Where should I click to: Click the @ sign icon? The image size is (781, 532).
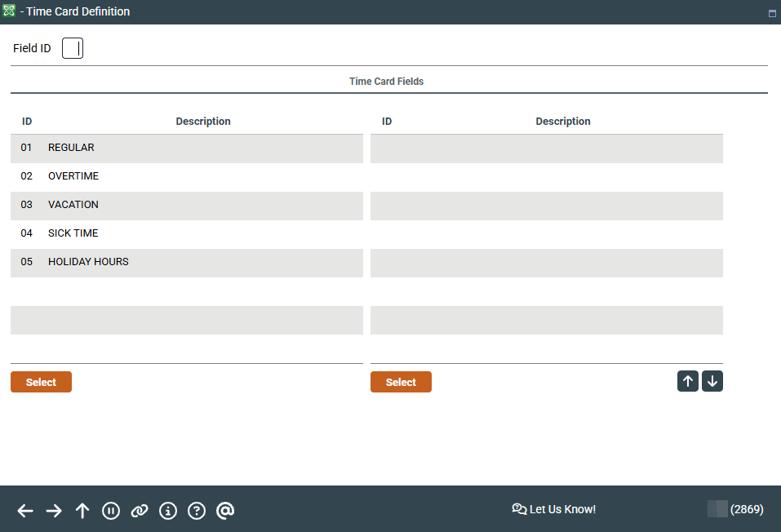[x=225, y=511]
